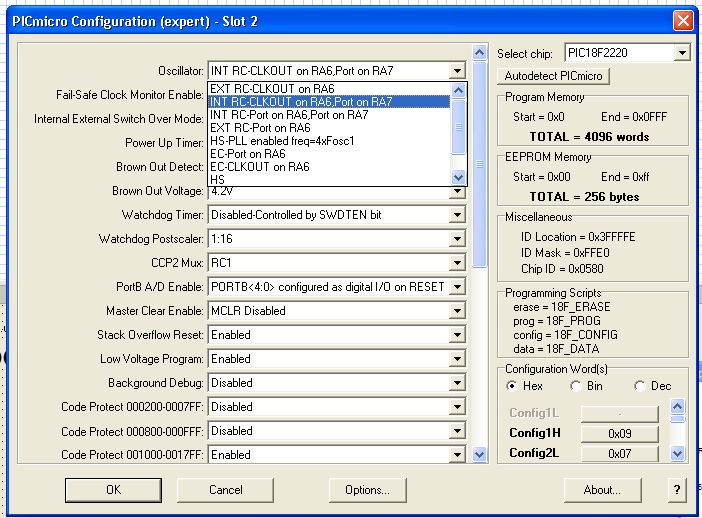The width and height of the screenshot is (702, 518).
Task: Expand the PortB A/D Enable dropdown
Action: click(457, 287)
